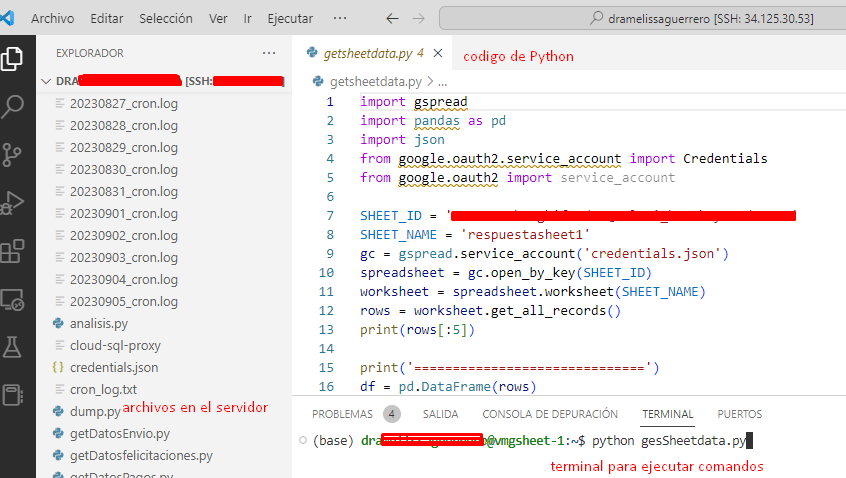Open the Search view icon
The width and height of the screenshot is (846, 478).
coord(13,107)
